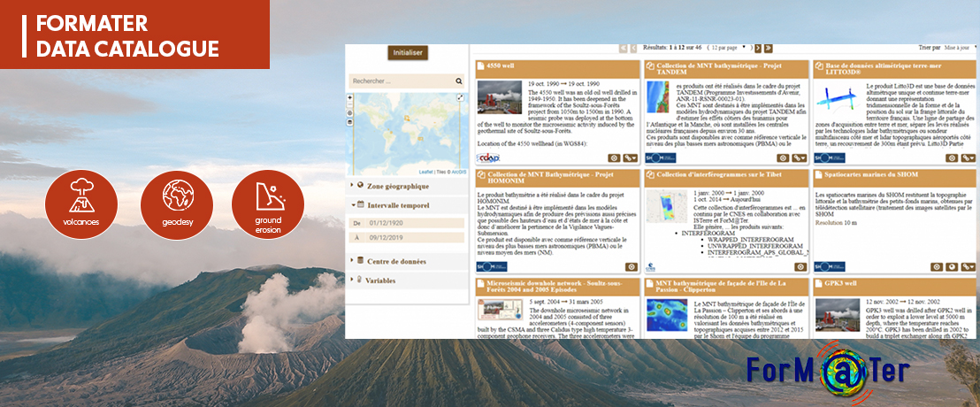Image resolution: width=980 pixels, height=407 pixels.
Task: Go to the previous results page
Action: pos(634,48)
